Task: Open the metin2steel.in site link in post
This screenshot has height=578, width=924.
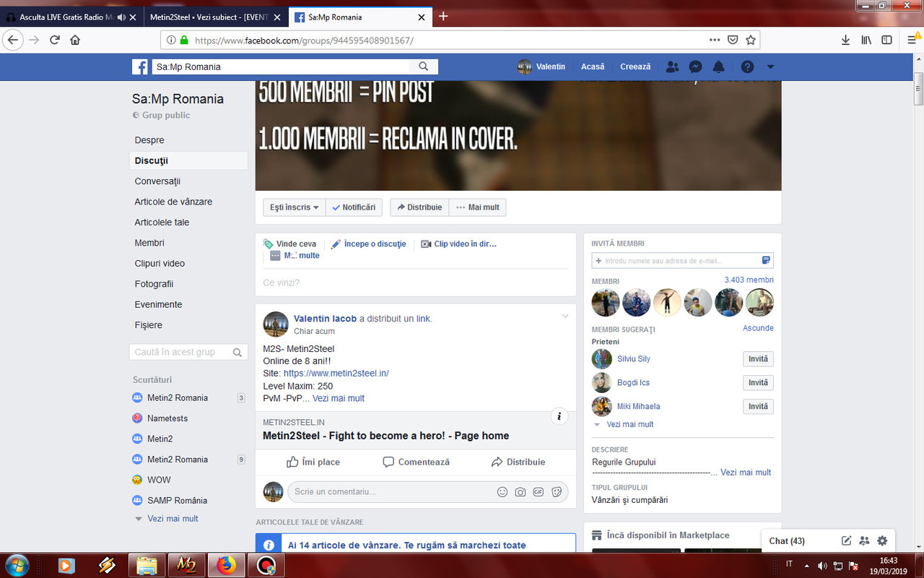Action: tap(336, 374)
